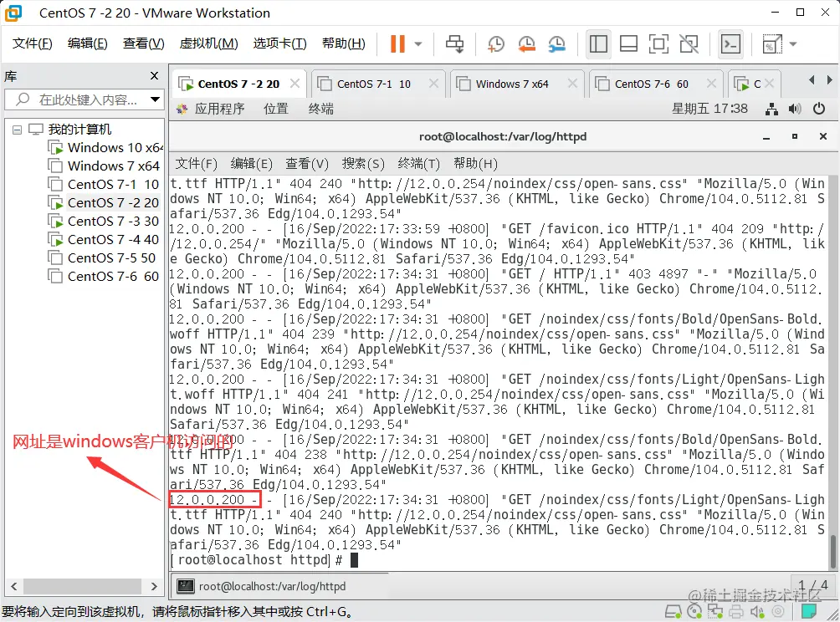Toggle the console view button
840x622 pixels.
pyautogui.click(x=729, y=43)
